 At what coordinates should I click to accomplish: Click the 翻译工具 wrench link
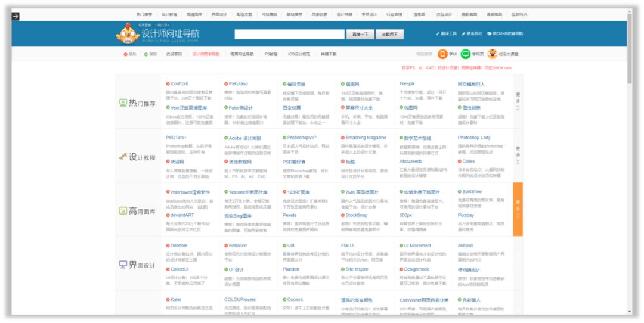447,33
